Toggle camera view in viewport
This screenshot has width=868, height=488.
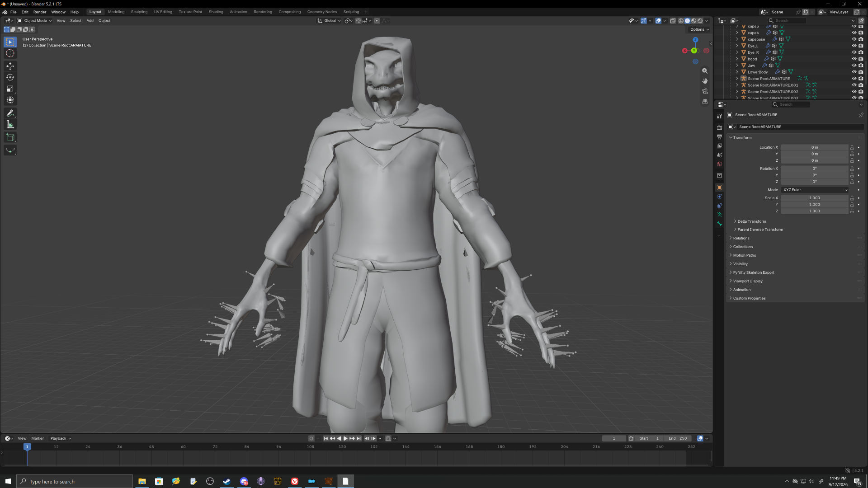pyautogui.click(x=705, y=91)
